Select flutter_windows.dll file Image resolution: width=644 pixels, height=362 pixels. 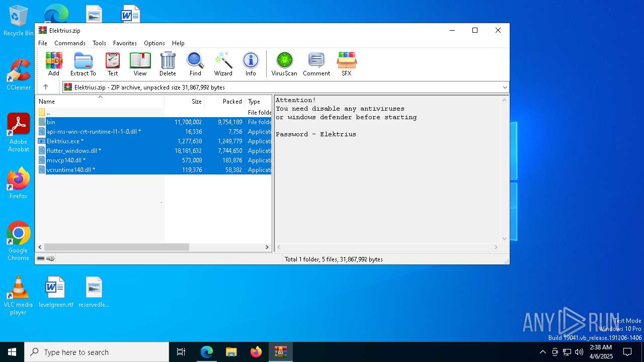pyautogui.click(x=154, y=151)
